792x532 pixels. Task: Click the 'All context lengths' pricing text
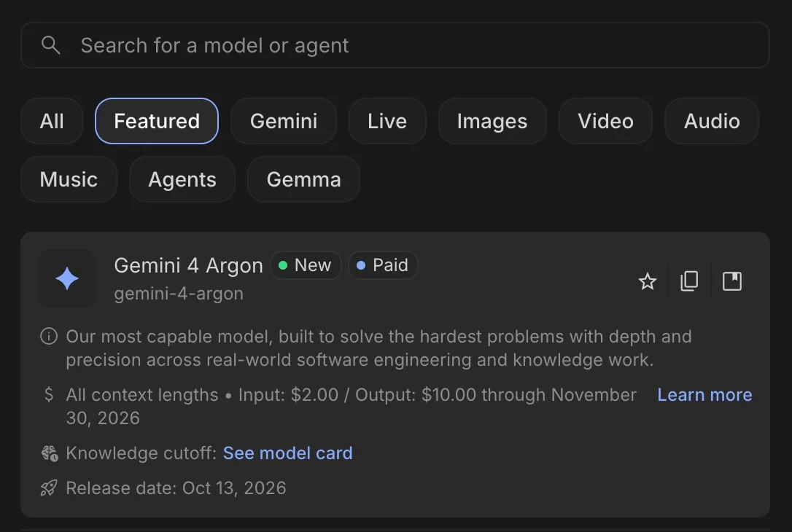click(351, 407)
